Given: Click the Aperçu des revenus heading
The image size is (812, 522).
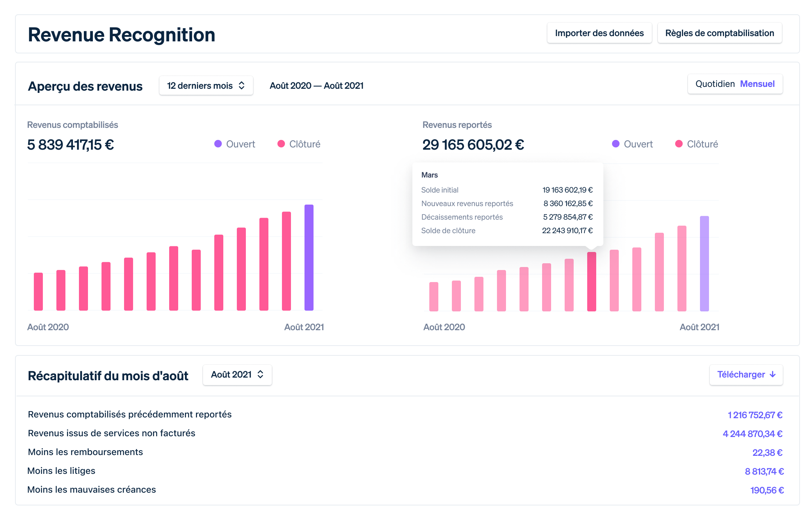Looking at the screenshot, I should coord(85,86).
